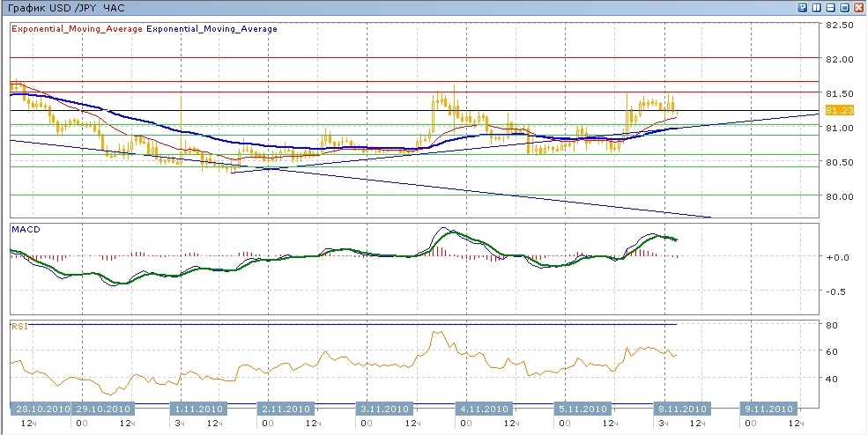Screen dimensions: 868x435
Task: Select the 8.11.2010 date marker
Action: [x=682, y=409]
